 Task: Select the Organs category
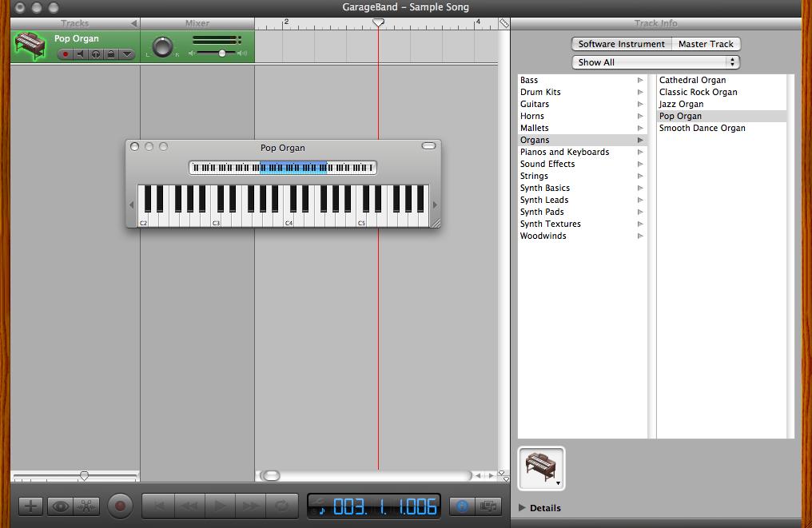click(583, 140)
